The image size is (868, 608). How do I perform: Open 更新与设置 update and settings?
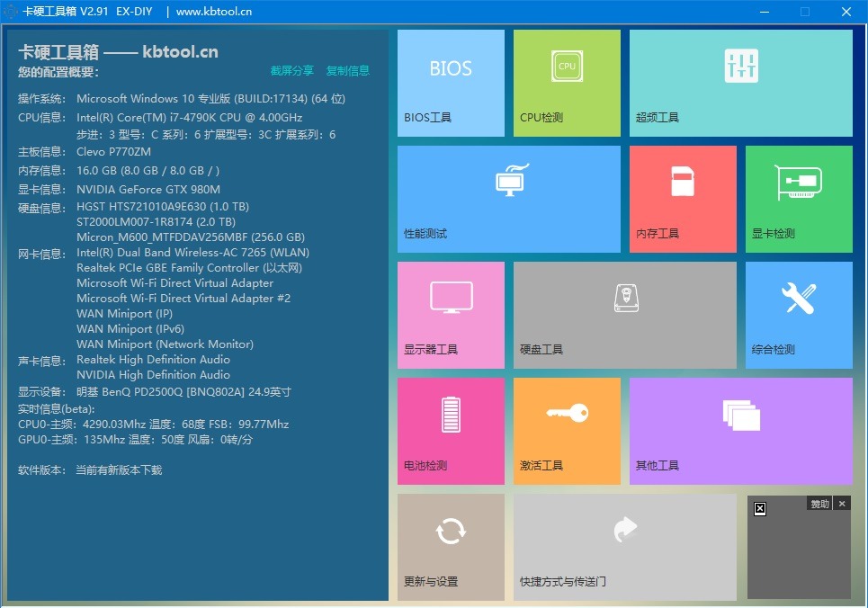pos(449,546)
